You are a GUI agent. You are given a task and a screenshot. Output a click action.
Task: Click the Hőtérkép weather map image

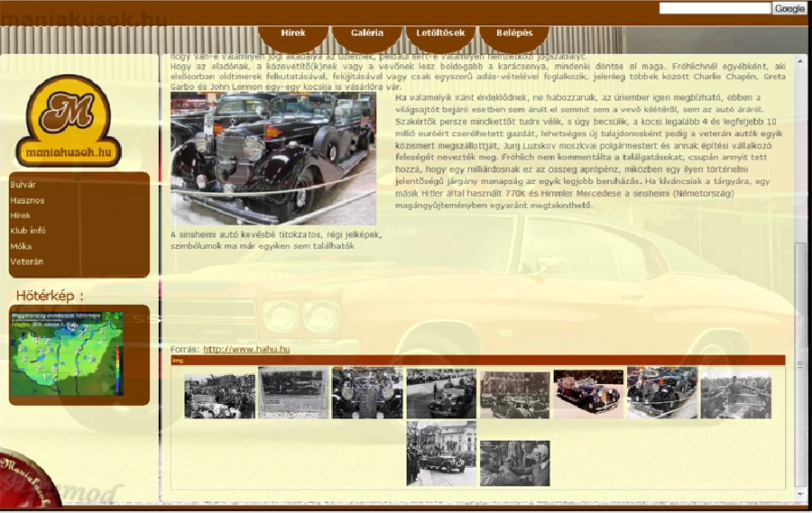67,353
